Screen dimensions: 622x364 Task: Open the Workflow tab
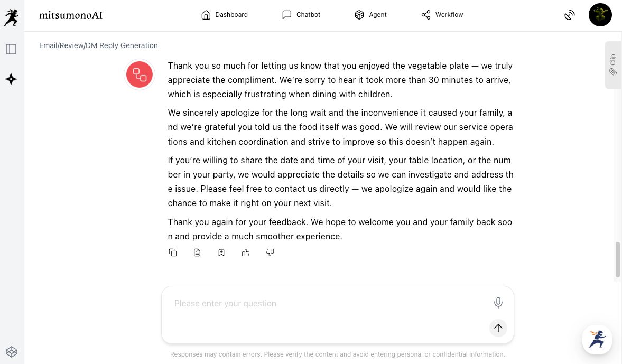coord(442,15)
